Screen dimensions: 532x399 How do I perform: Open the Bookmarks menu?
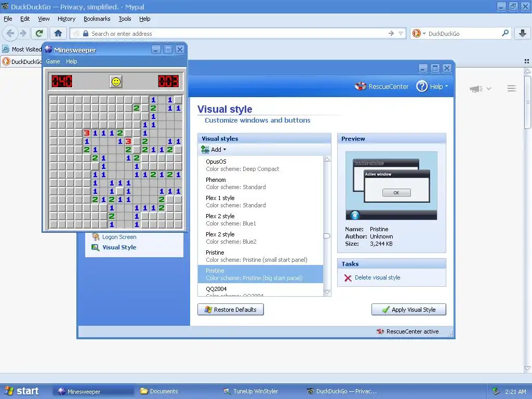tap(97, 19)
